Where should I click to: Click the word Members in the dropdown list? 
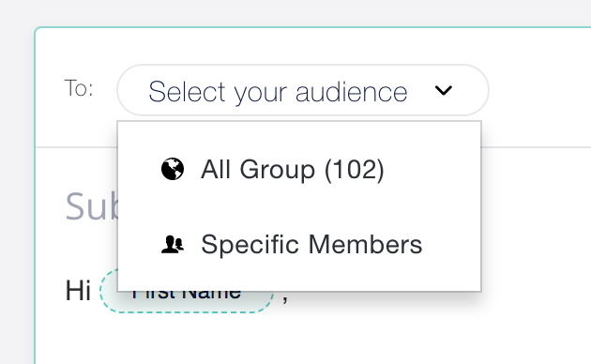coord(365,245)
